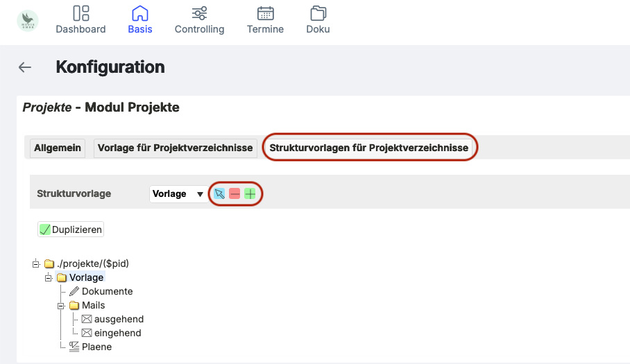630x364 pixels.
Task: Select the Dokumente tree entry
Action: click(x=107, y=291)
